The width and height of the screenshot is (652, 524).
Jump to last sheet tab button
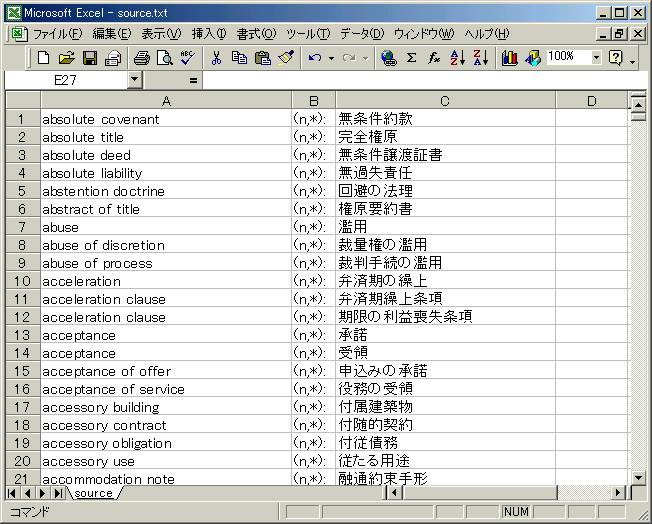tap(58, 493)
